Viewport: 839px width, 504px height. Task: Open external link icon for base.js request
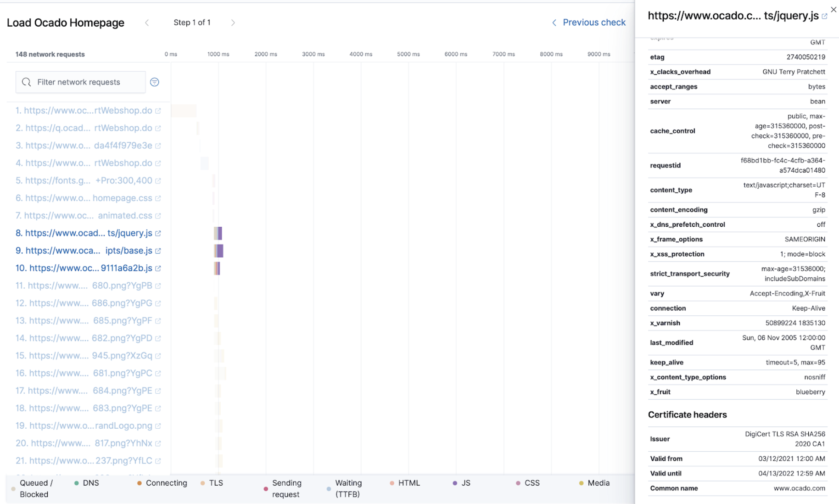coord(158,251)
